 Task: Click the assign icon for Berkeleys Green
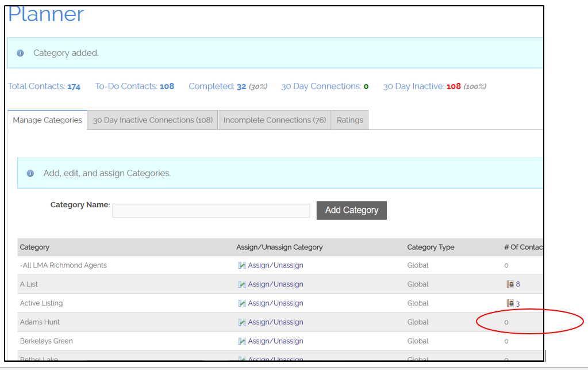242,341
